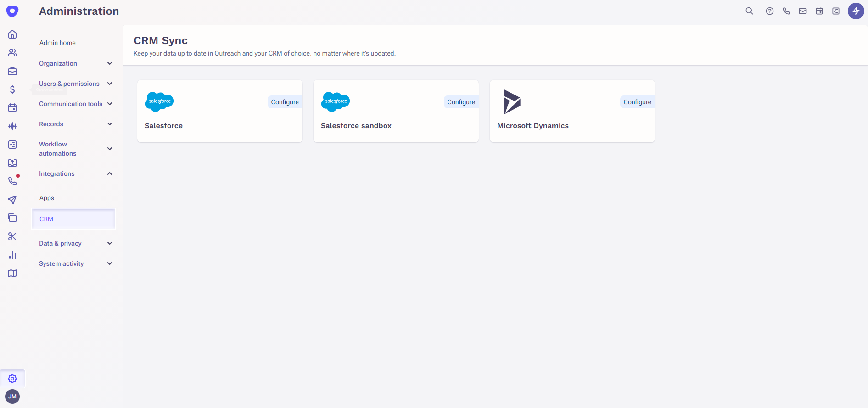Configure the Microsoft Dynamics integration
Screen dimensions: 868x408
click(637, 102)
